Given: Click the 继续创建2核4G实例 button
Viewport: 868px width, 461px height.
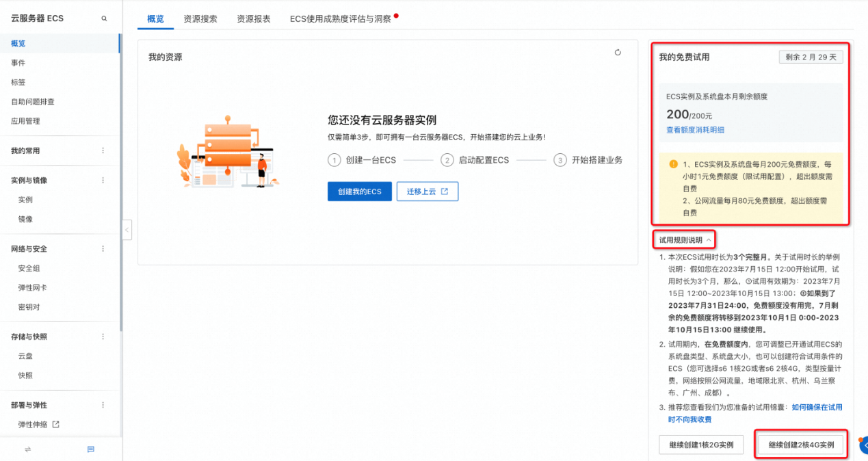Looking at the screenshot, I should coord(801,445).
